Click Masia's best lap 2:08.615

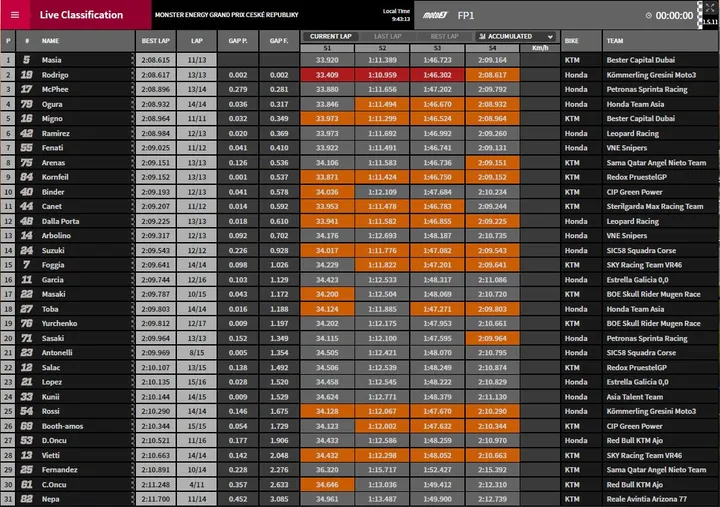pos(156,60)
